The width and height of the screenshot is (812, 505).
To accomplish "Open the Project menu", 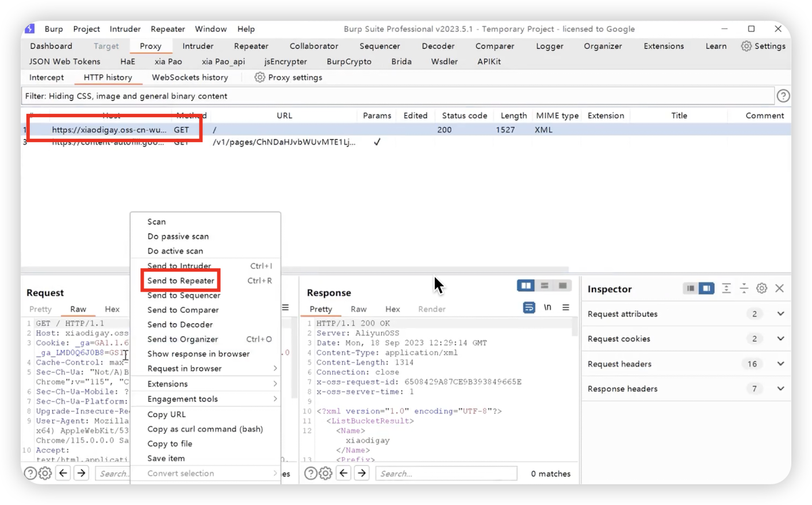I will [x=86, y=29].
